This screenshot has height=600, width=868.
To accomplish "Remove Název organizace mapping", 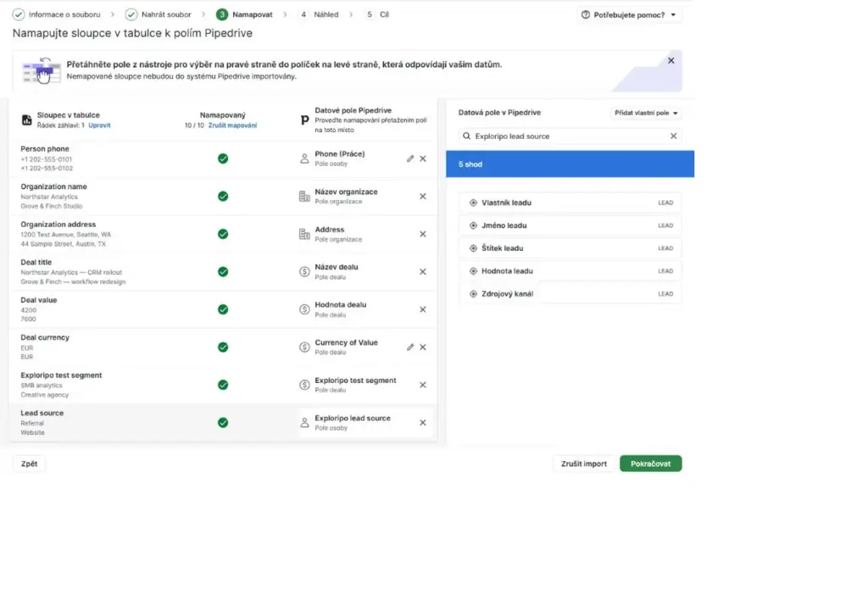I will pos(423,197).
